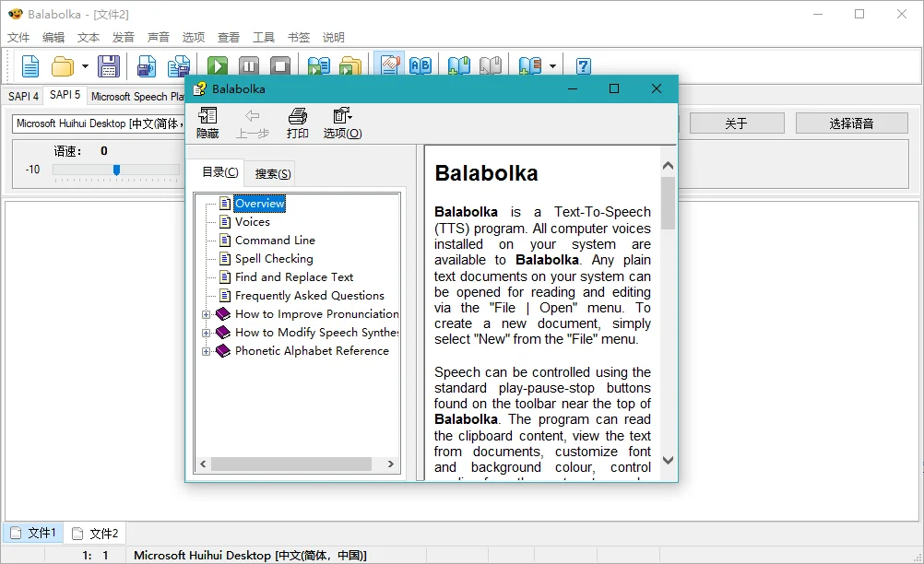The width and height of the screenshot is (924, 564).
Task: Open 选项(O) in help window toolbar
Action: [x=342, y=123]
